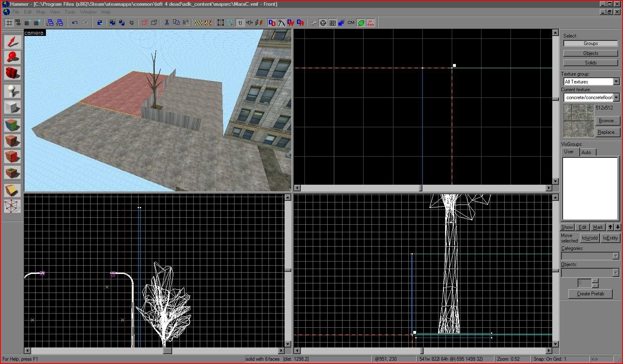Image resolution: width=623 pixels, height=364 pixels.
Task: Click the Copy icon
Action: tap(176, 23)
